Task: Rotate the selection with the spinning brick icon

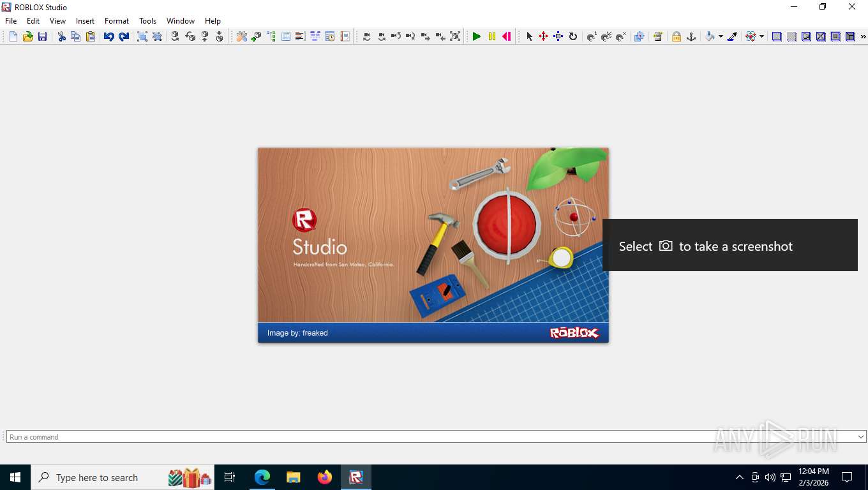Action: point(176,37)
